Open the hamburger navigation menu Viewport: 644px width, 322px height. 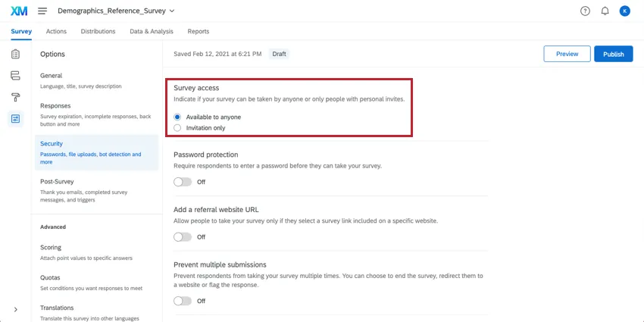click(x=42, y=11)
